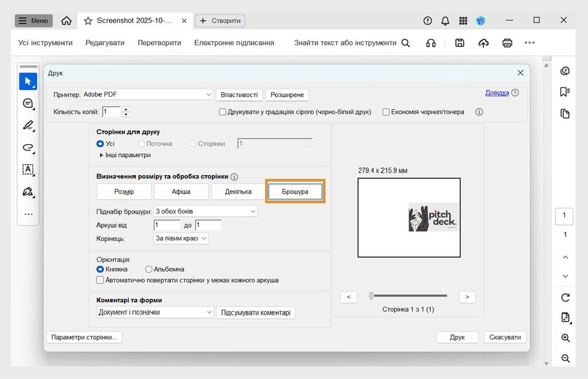Open the Довідка help link
The width and height of the screenshot is (588, 379).
(x=497, y=92)
